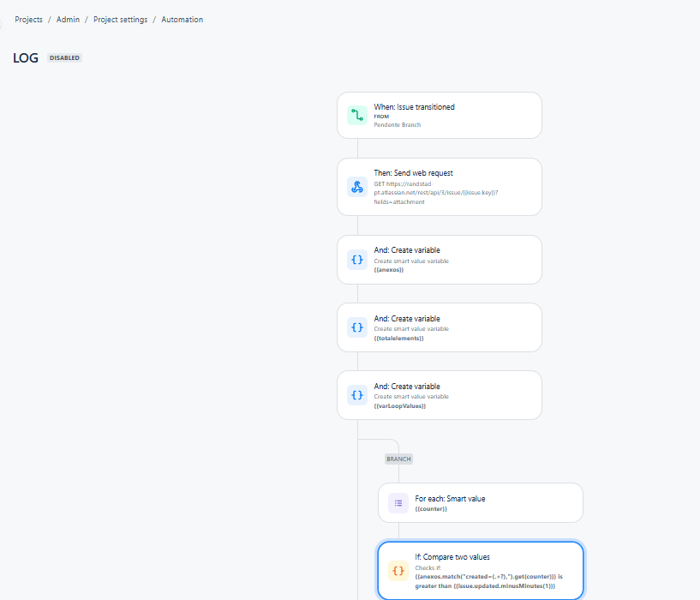Click the {{counter}} smart value text
This screenshot has height=600, width=700.
[431, 509]
